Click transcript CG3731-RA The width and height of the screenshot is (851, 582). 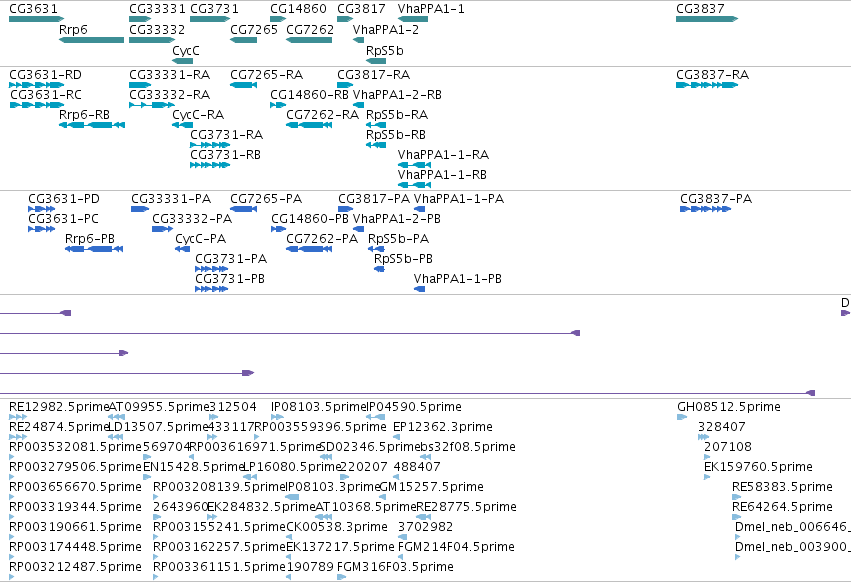[227, 134]
